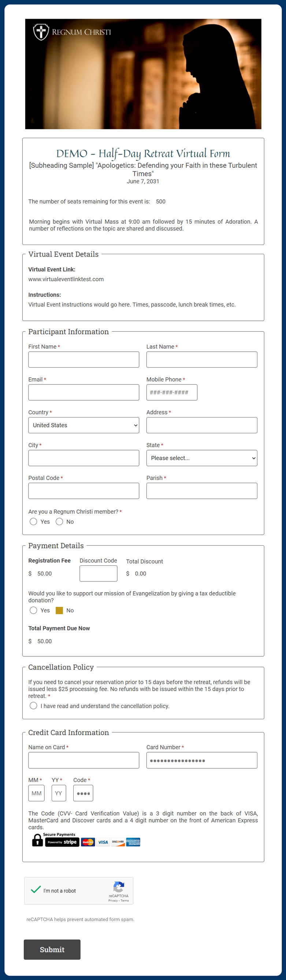
Task: Click the Submit button
Action: tap(52, 950)
